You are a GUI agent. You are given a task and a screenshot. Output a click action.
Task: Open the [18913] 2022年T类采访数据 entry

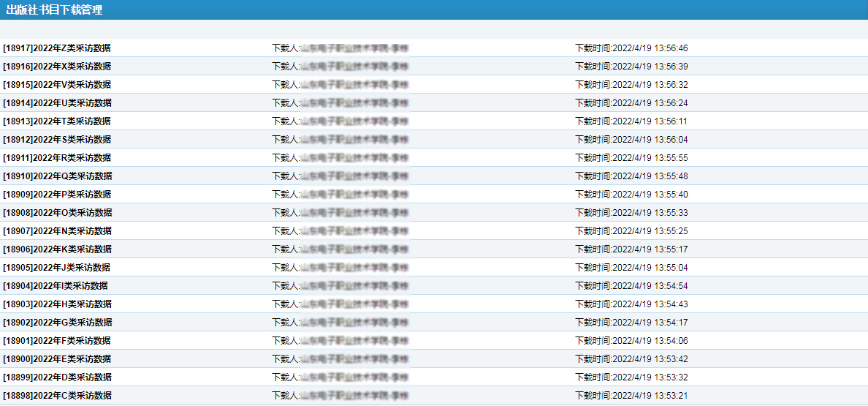[x=57, y=121]
